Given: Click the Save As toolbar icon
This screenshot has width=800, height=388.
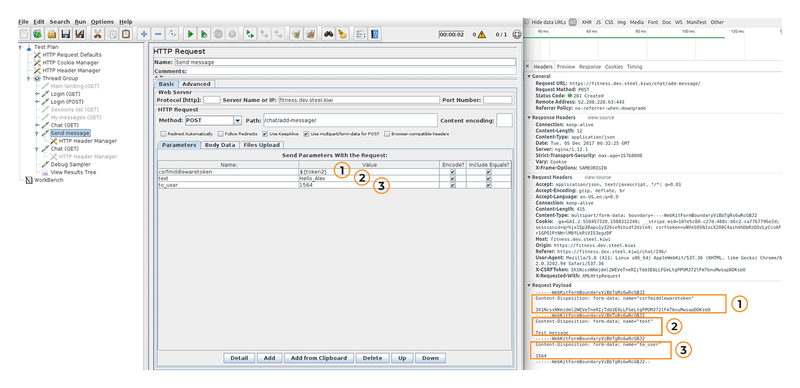Looking at the screenshot, I should tap(79, 34).
